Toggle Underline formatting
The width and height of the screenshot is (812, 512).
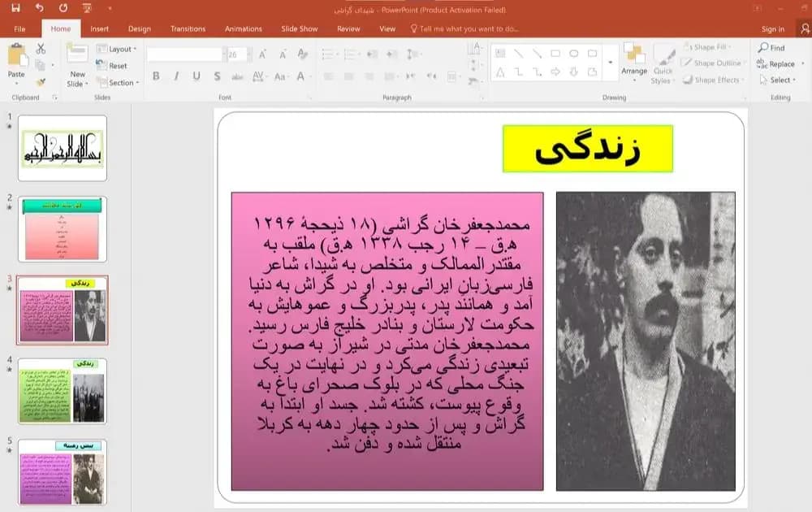point(197,76)
